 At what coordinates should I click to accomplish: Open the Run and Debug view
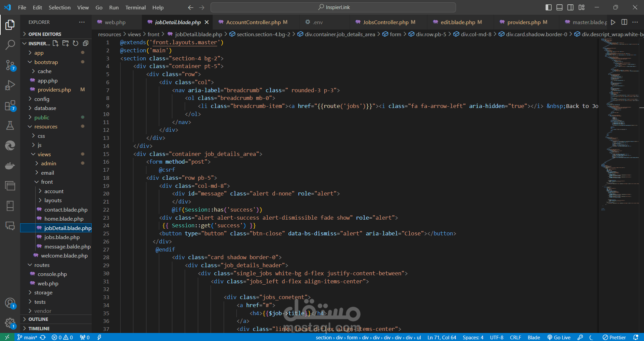[x=10, y=85]
